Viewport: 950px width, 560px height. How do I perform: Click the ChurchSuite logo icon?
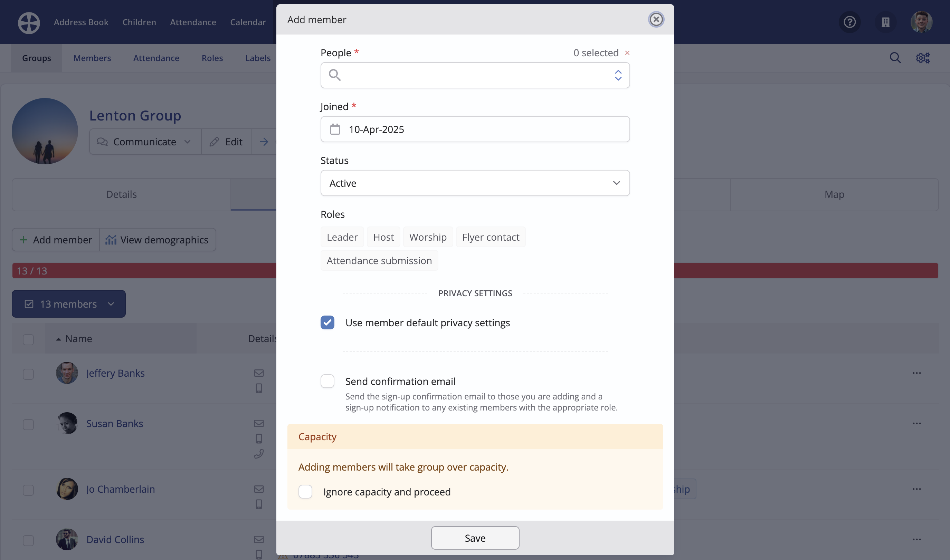pyautogui.click(x=29, y=23)
